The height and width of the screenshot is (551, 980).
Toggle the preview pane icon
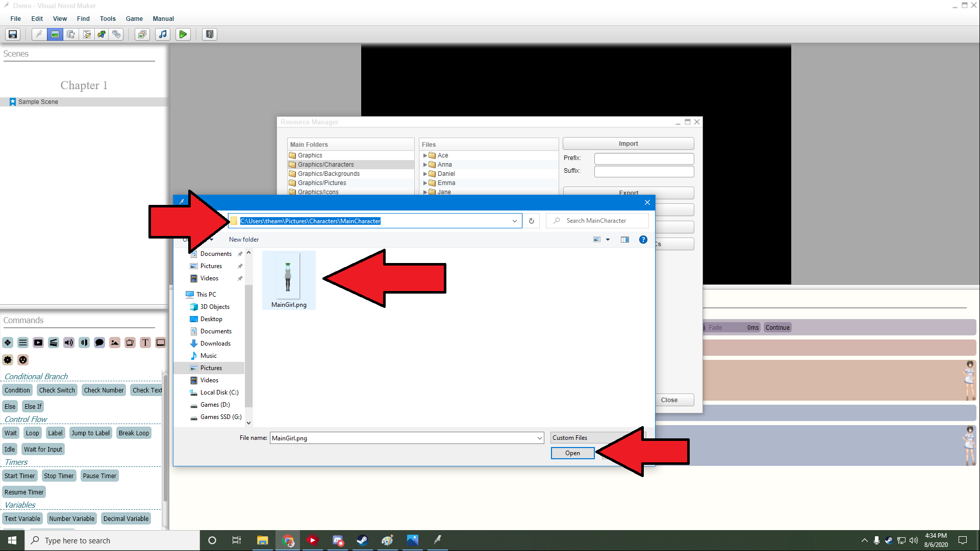click(625, 240)
